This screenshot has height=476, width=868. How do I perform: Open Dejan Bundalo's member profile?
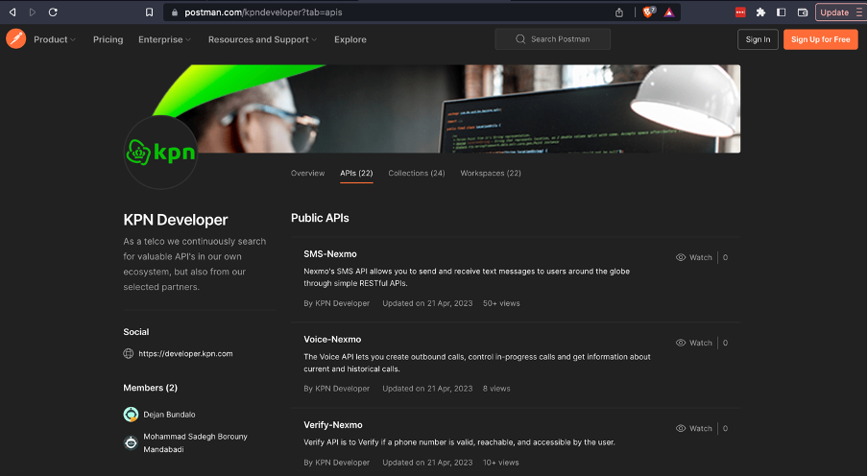[x=169, y=415]
